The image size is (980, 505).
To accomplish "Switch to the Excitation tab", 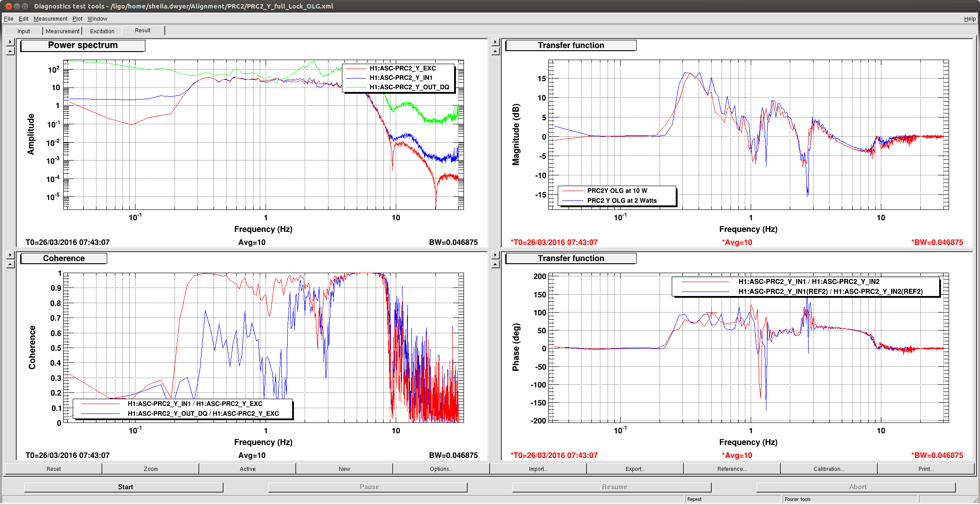I will click(102, 31).
